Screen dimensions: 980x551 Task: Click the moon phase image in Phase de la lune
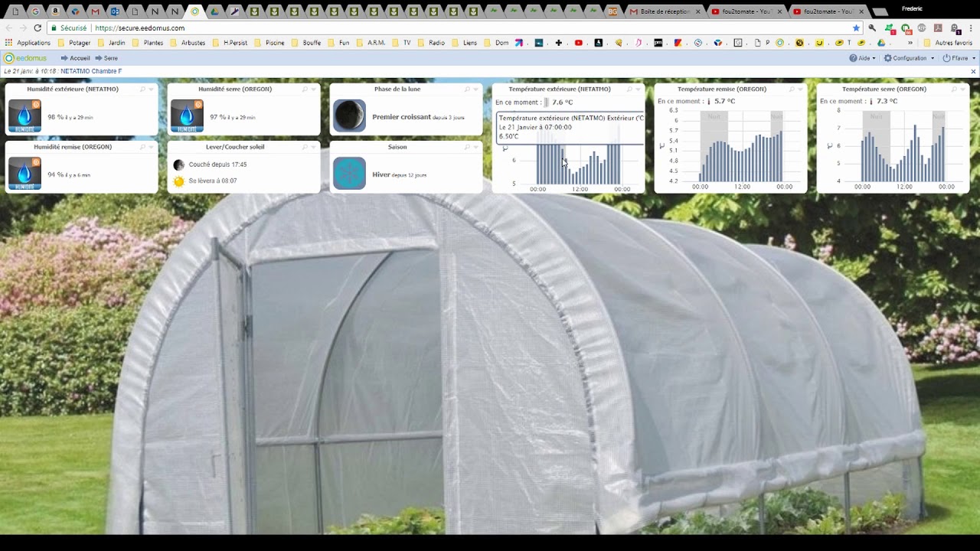(349, 116)
